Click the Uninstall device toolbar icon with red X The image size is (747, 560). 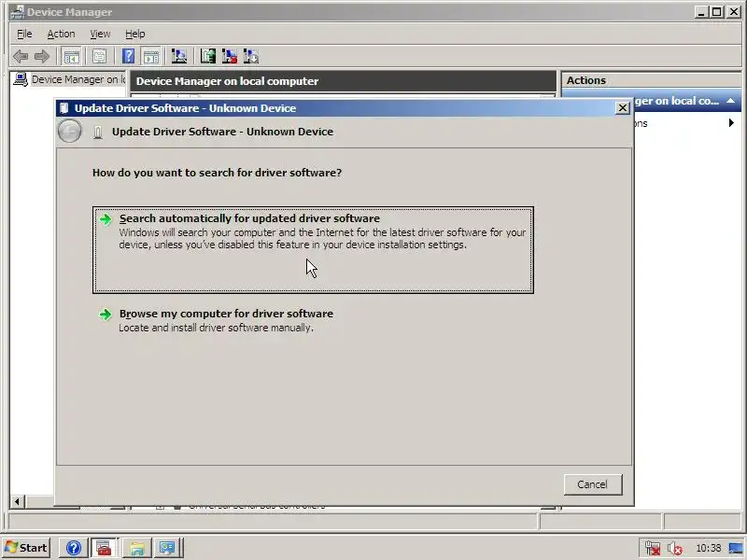(230, 57)
